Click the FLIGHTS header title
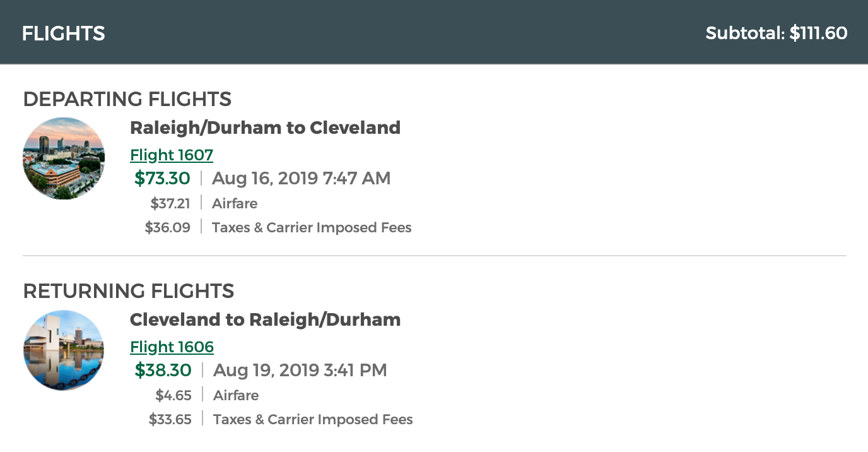Viewport: 868px width, 452px height. 64,33
